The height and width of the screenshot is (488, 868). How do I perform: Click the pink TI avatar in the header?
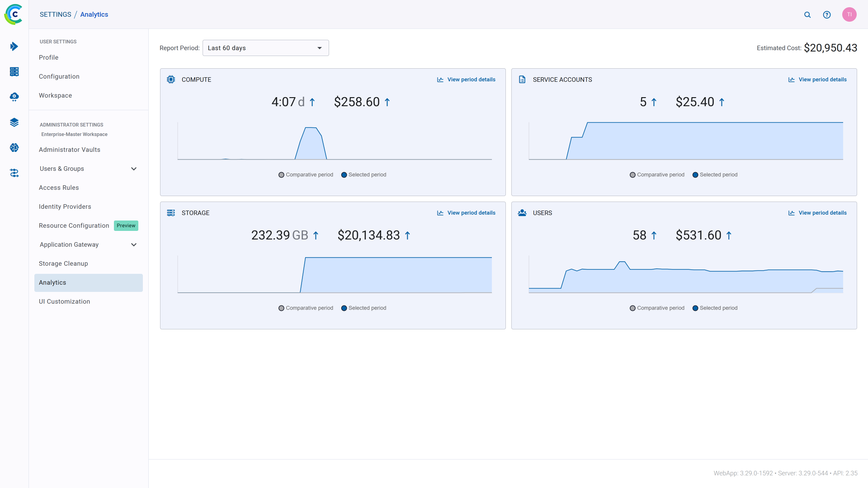[849, 14]
